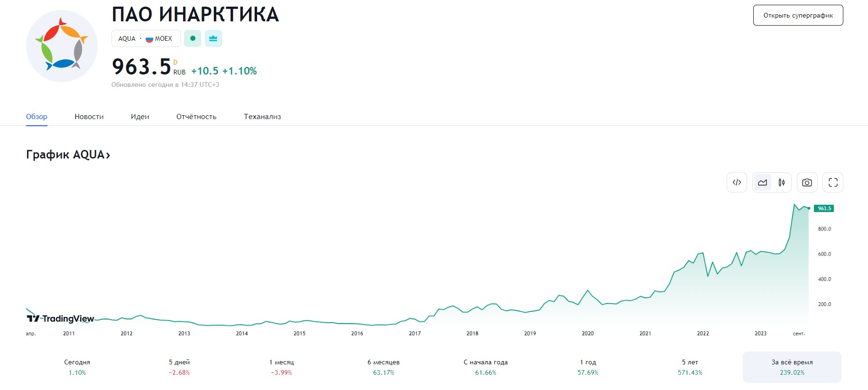Select the 6 месяцев period

click(384, 367)
